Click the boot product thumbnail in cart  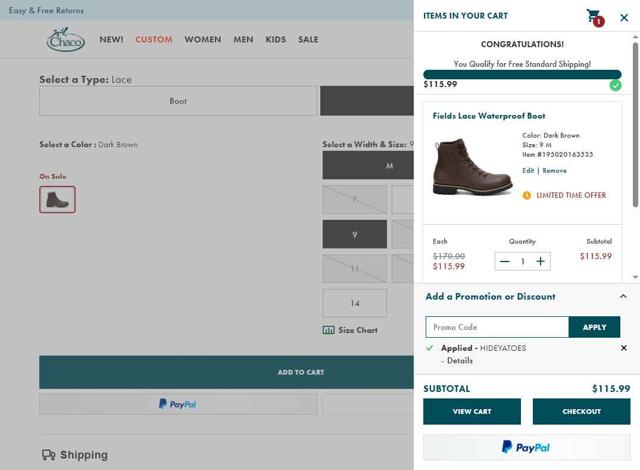[x=472, y=167]
